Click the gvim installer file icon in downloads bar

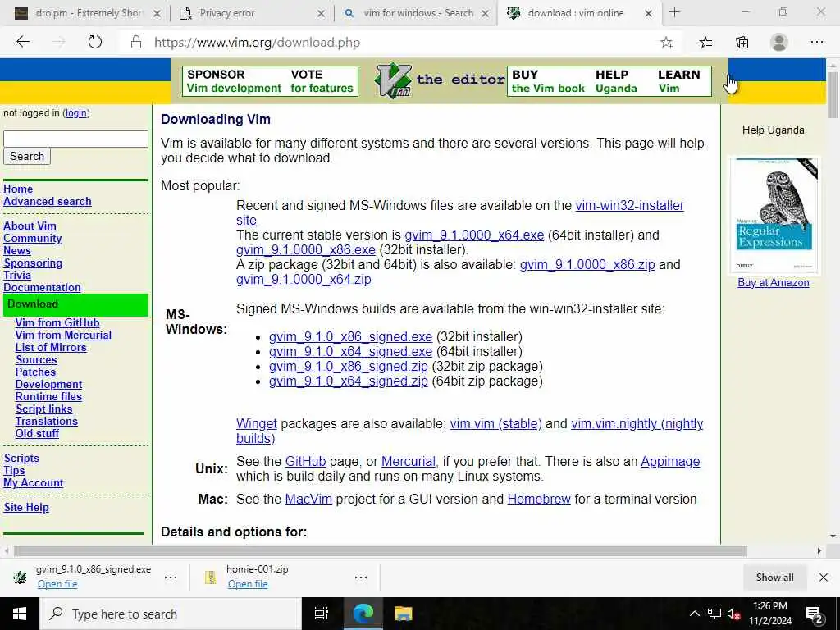tap(20, 577)
